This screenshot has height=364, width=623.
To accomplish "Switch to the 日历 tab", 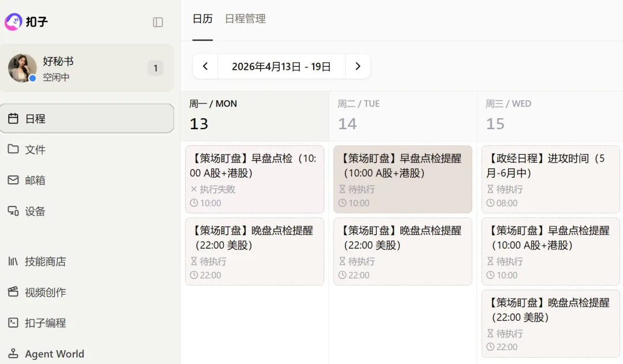I will tap(202, 19).
